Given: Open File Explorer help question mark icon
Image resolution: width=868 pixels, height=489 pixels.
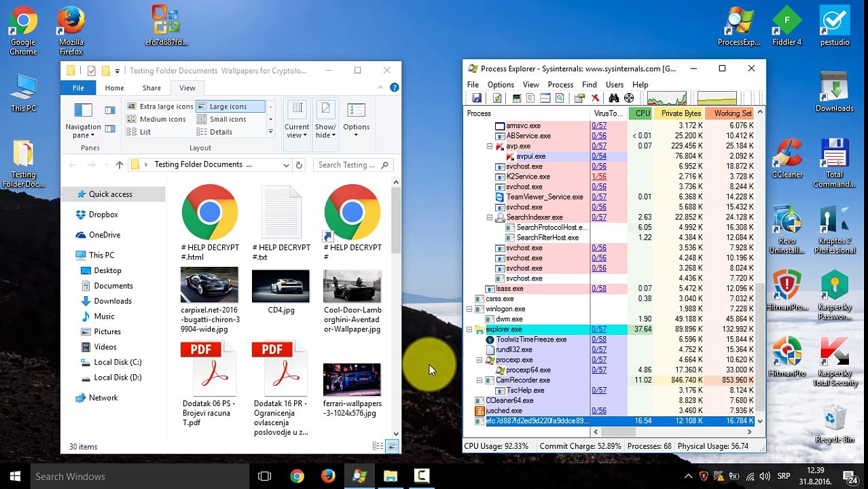Looking at the screenshot, I should [x=394, y=88].
